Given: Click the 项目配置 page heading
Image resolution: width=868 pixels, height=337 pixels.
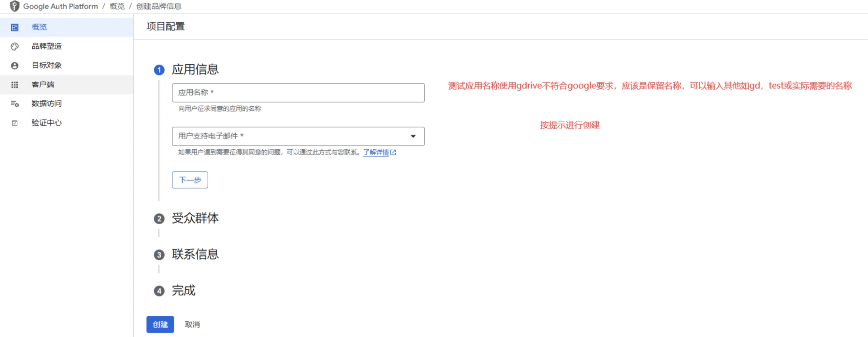Looking at the screenshot, I should click(166, 27).
